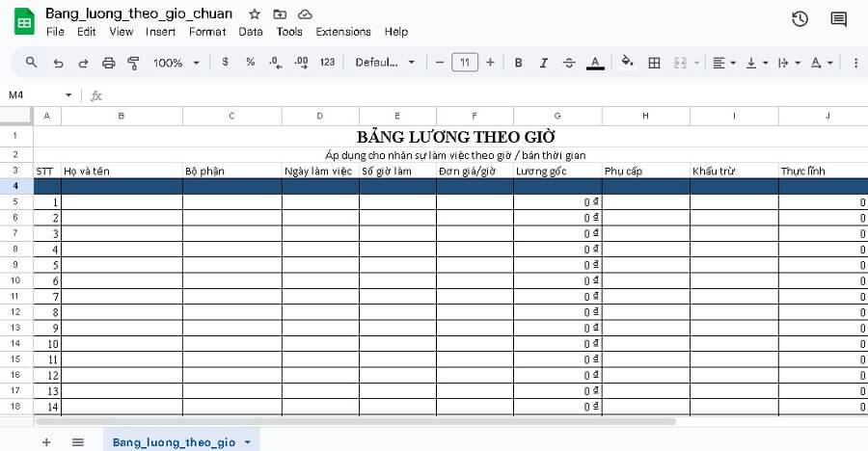Viewport: 868px width, 451px height.
Task: Open text wrapping dropdown
Action: (789, 63)
